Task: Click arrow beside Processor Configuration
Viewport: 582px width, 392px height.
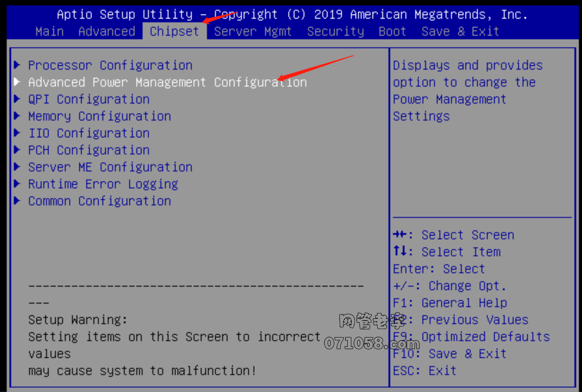Action: [17, 66]
